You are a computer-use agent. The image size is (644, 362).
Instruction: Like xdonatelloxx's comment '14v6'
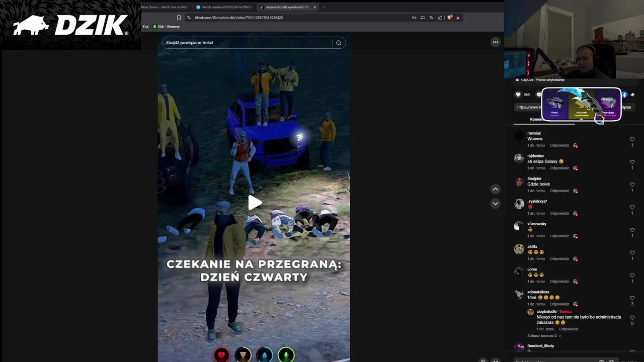pos(632,298)
